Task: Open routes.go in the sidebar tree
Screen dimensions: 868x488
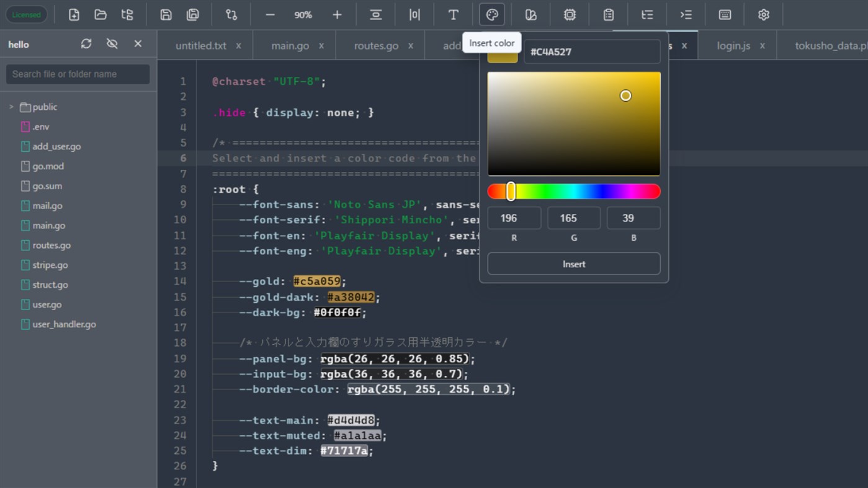Action: tap(51, 246)
